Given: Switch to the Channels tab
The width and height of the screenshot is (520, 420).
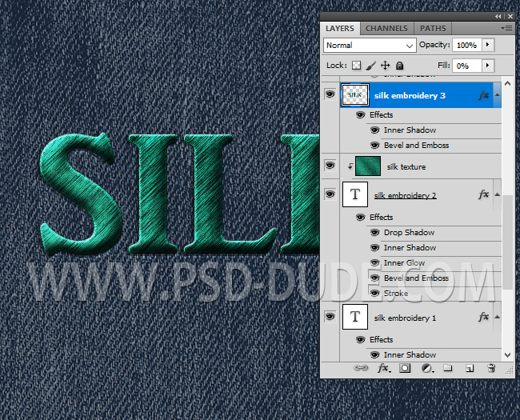Looking at the screenshot, I should [x=386, y=28].
